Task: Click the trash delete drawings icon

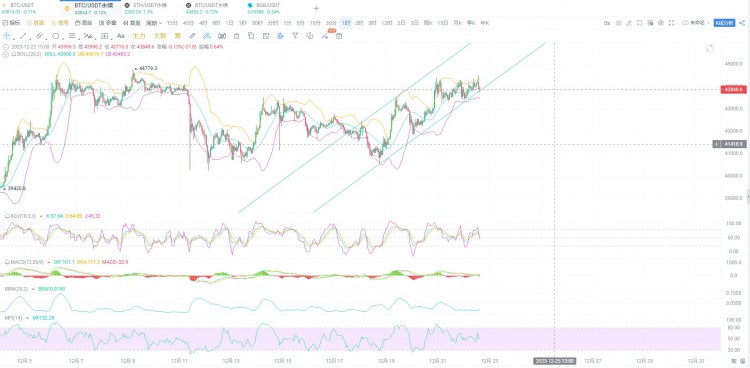Action: coord(339,36)
